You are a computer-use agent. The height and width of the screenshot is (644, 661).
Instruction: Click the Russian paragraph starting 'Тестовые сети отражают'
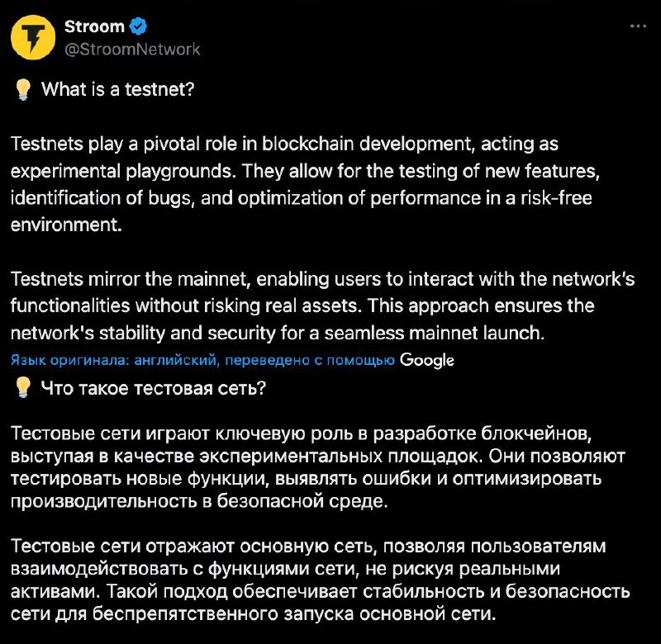pyautogui.click(x=320, y=580)
